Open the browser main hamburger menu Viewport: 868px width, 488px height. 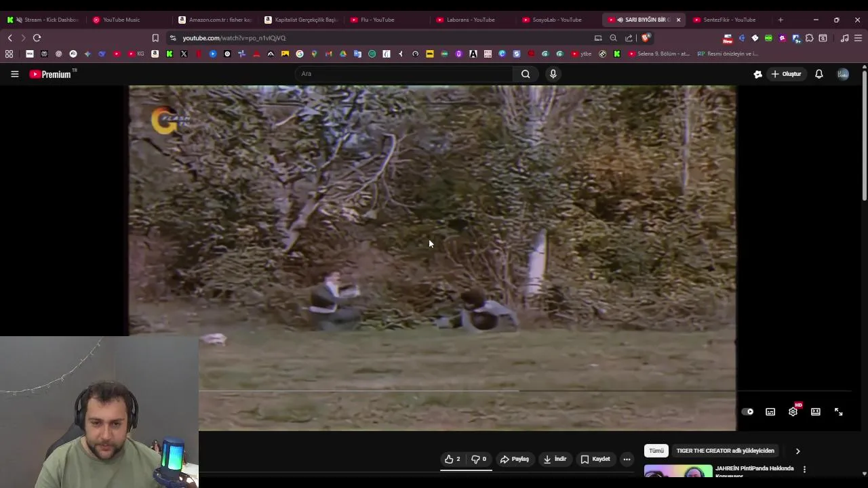(x=858, y=38)
